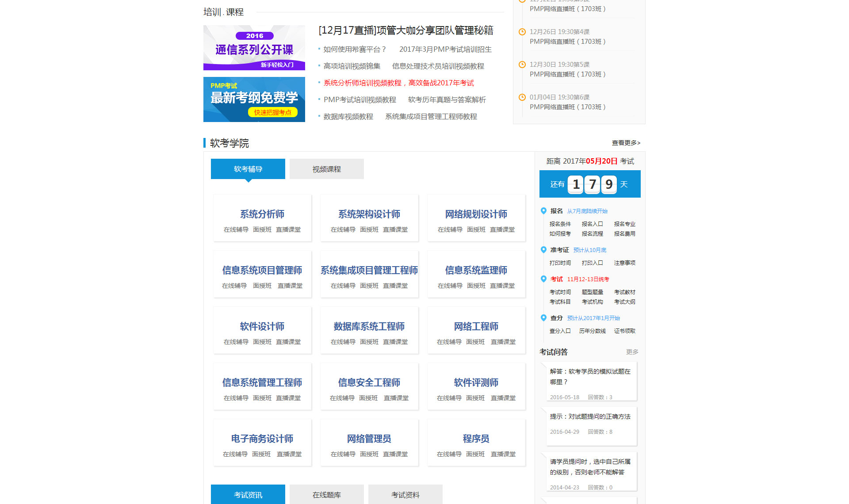849x504 pixels.
Task: Open the 考试资料 tab
Action: [405, 495]
